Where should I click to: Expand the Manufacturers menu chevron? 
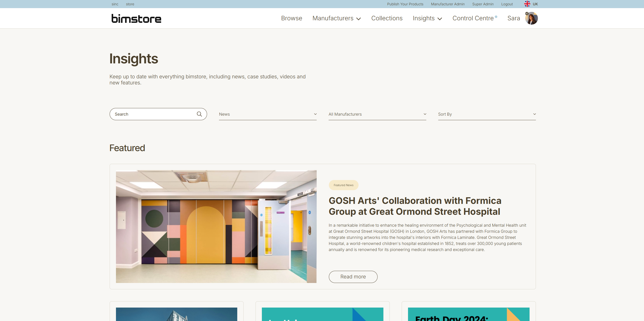coord(359,19)
